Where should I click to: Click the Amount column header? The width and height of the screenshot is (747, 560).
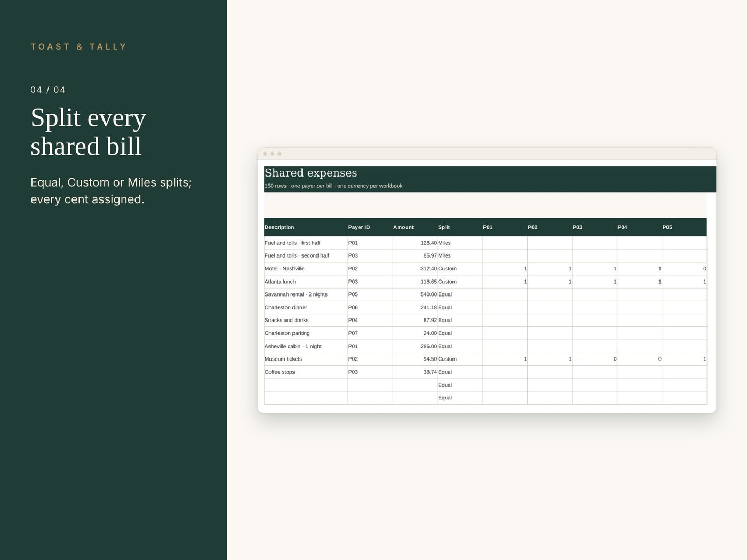click(x=415, y=227)
